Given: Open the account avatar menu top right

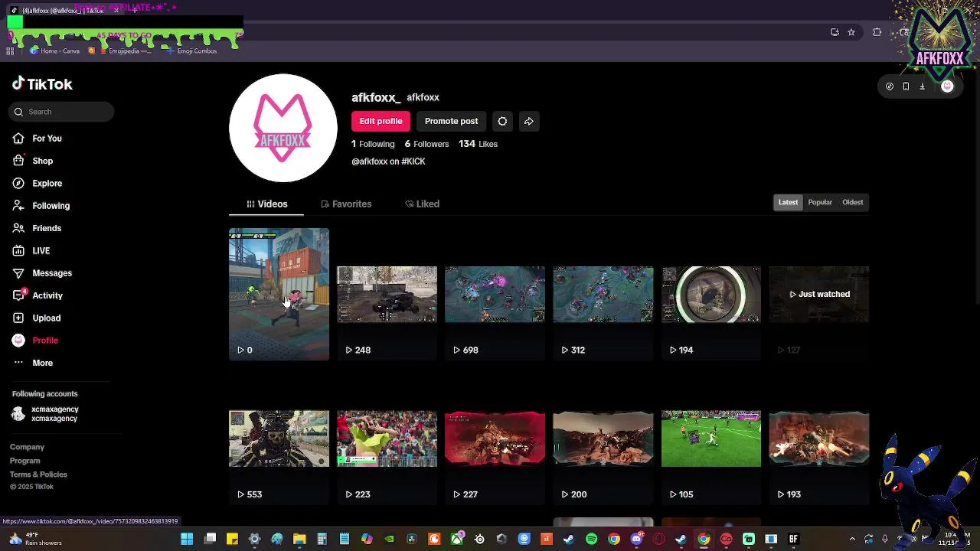Looking at the screenshot, I should coord(947,86).
